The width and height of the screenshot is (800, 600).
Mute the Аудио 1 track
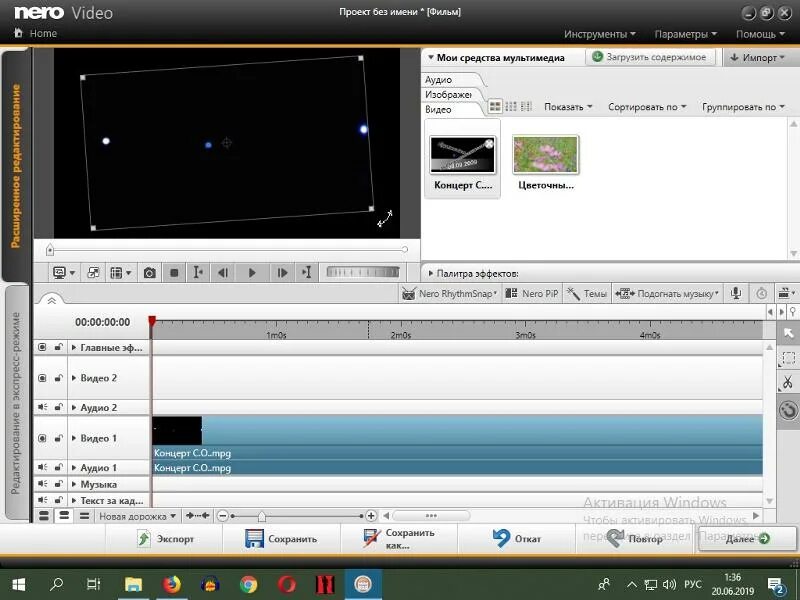42,467
